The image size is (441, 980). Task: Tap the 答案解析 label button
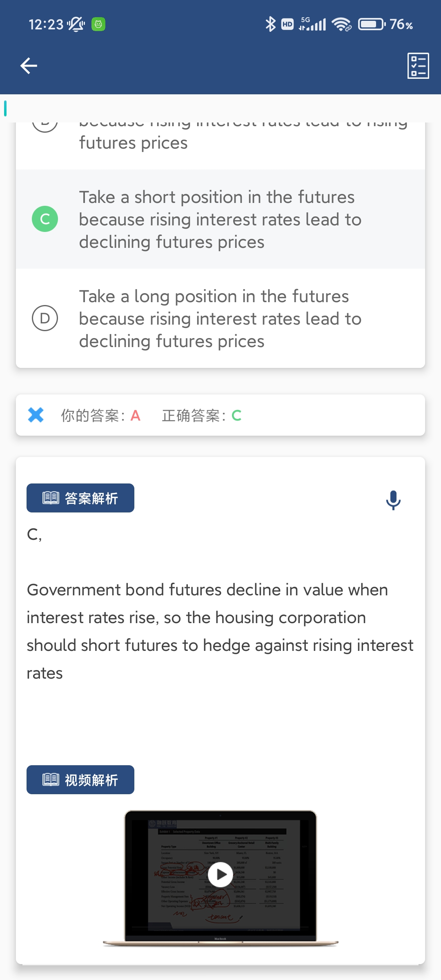click(x=80, y=498)
